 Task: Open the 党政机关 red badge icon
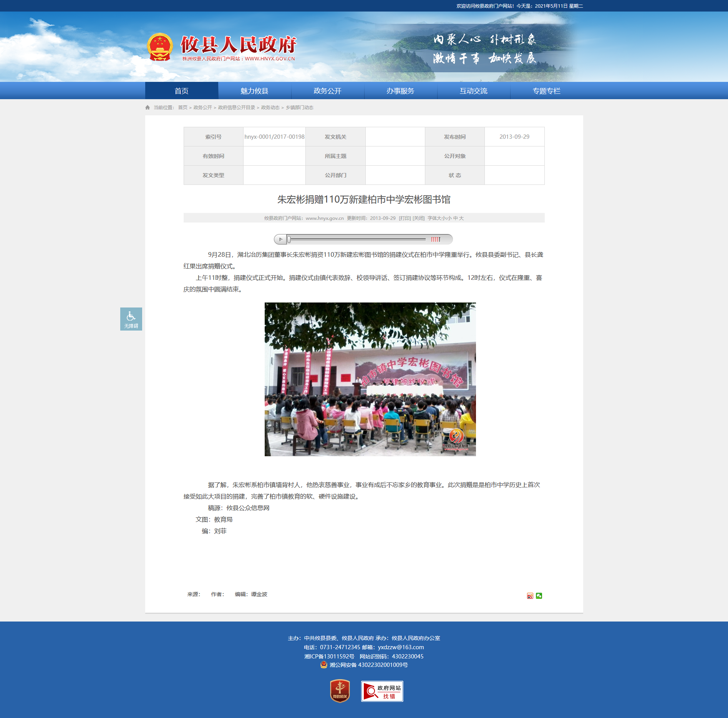(x=340, y=691)
